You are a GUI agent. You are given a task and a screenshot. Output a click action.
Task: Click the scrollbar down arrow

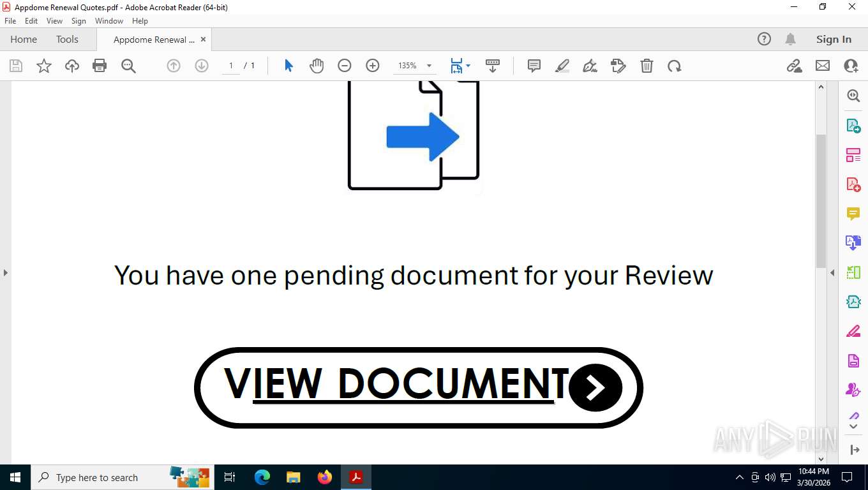[821, 459]
